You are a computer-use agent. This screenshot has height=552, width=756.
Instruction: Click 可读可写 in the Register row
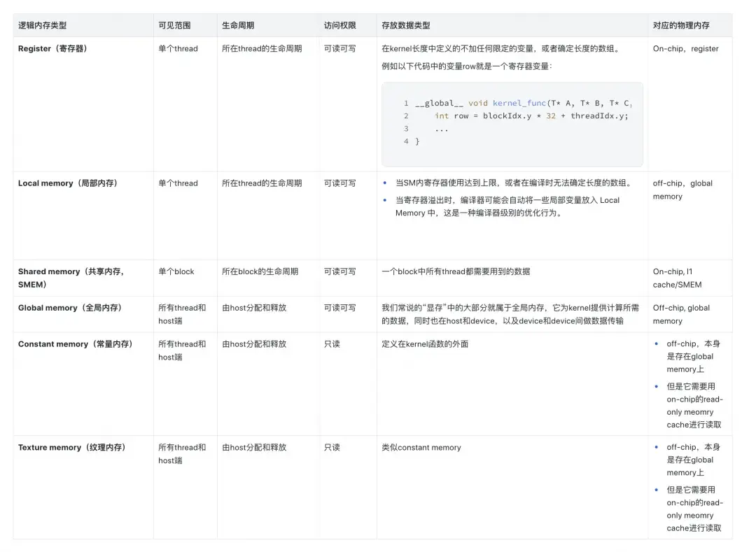(x=340, y=49)
